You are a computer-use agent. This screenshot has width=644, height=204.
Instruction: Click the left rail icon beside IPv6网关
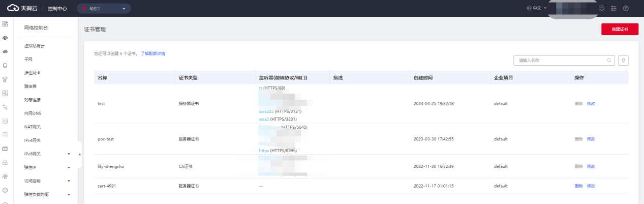[x=5, y=162]
